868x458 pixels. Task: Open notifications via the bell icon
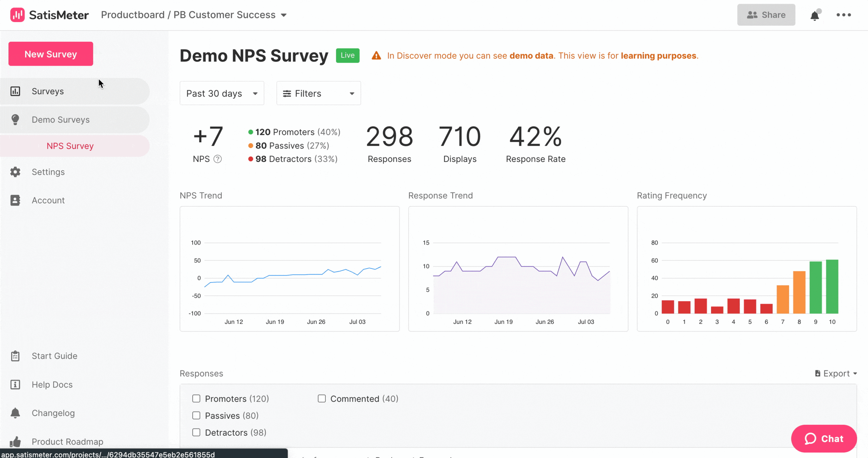(x=814, y=15)
